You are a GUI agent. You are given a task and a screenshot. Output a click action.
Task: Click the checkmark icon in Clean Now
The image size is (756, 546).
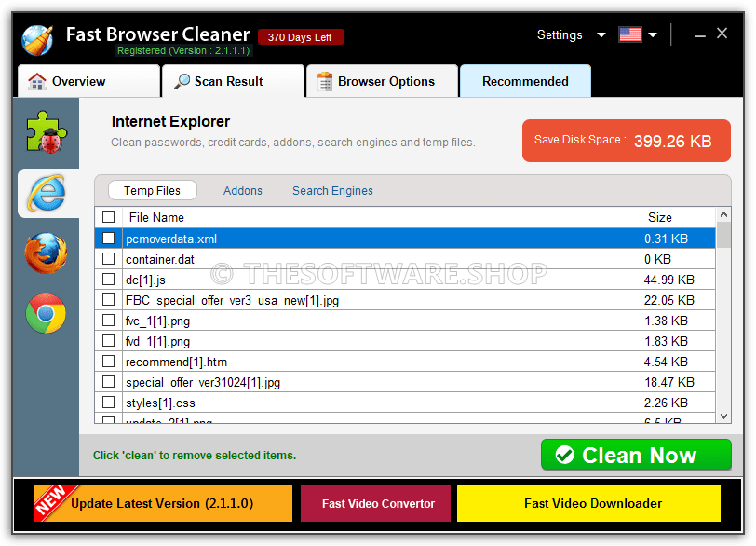564,455
